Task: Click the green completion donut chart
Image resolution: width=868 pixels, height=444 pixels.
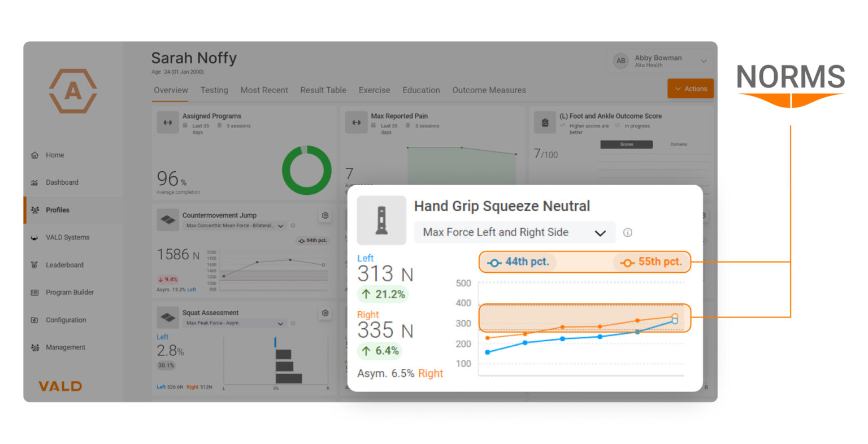Action: (x=306, y=171)
